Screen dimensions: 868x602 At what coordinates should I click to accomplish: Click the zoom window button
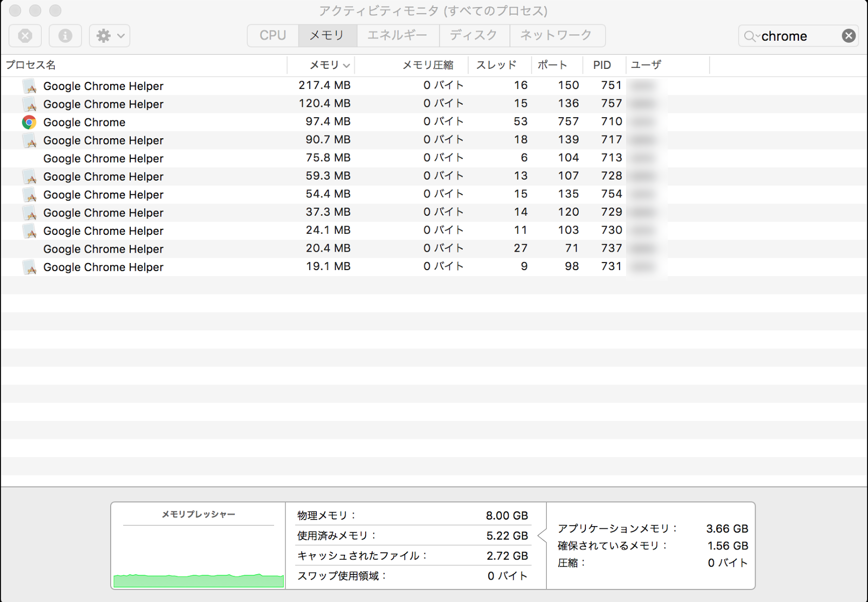point(55,10)
